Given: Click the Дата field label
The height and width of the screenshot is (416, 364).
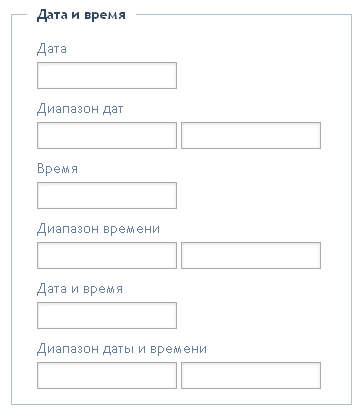Looking at the screenshot, I should 52,49.
